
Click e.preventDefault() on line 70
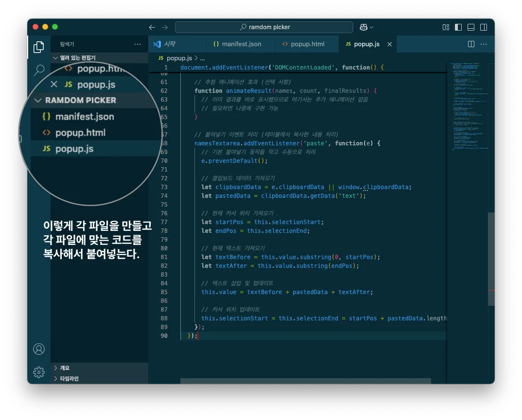(234, 160)
